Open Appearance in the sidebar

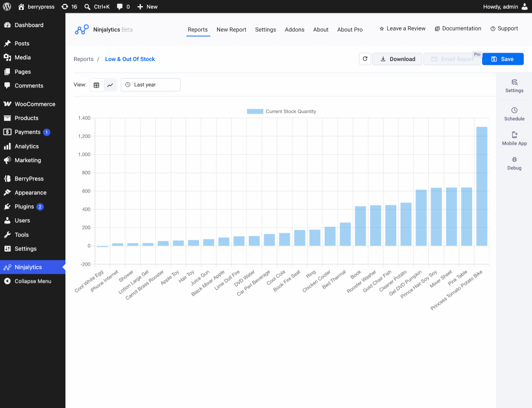coord(33,192)
